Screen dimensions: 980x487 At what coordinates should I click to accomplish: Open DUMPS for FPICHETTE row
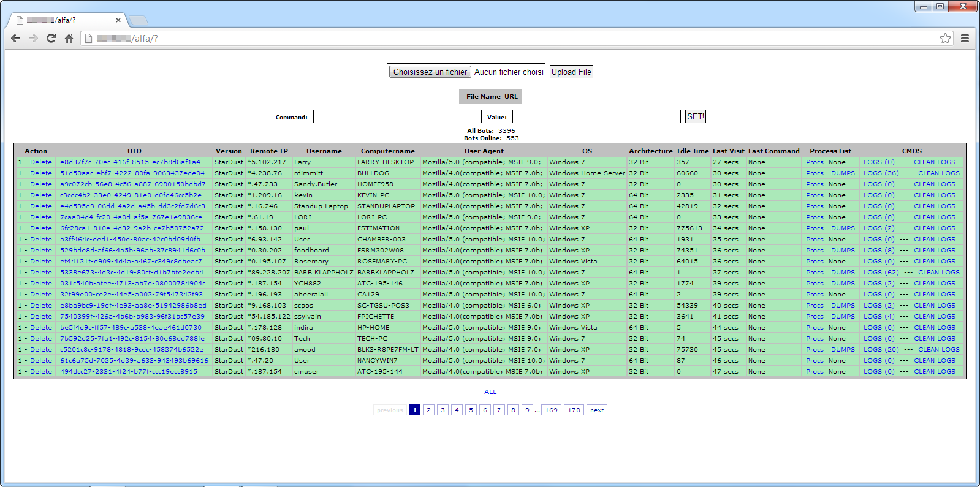point(843,317)
